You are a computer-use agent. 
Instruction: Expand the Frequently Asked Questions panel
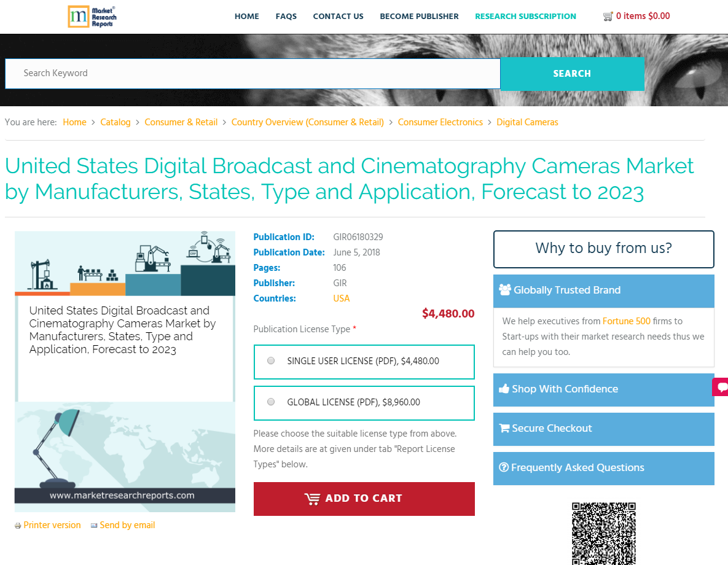(x=603, y=469)
